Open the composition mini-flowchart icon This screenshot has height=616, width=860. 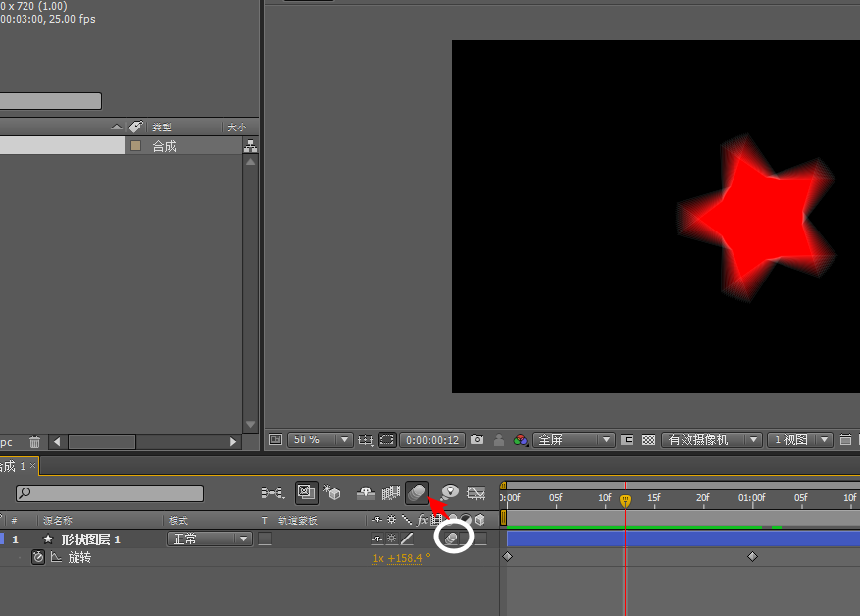[273, 491]
